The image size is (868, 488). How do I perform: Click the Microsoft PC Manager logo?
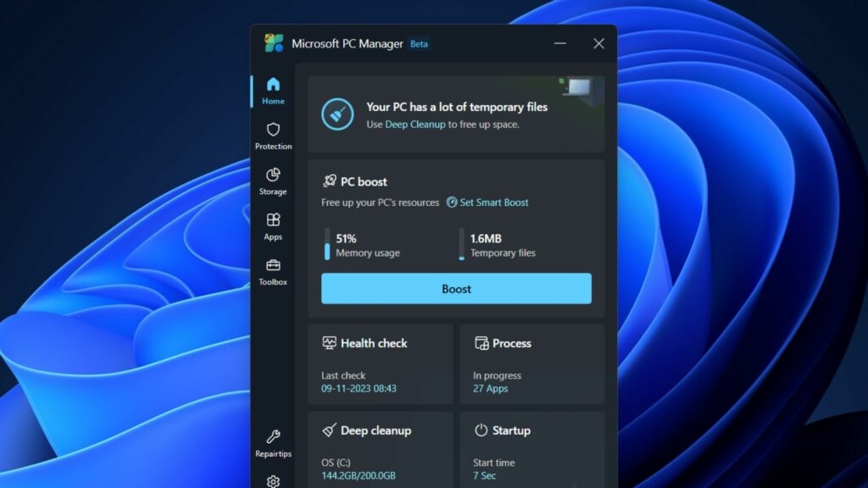(273, 42)
